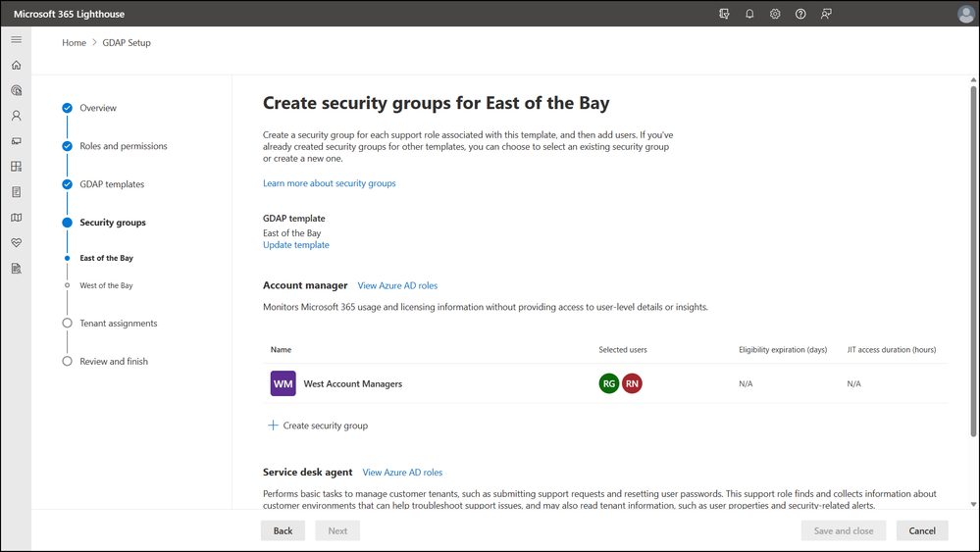Open the Feedback icon in header
980x552 pixels.
point(826,14)
